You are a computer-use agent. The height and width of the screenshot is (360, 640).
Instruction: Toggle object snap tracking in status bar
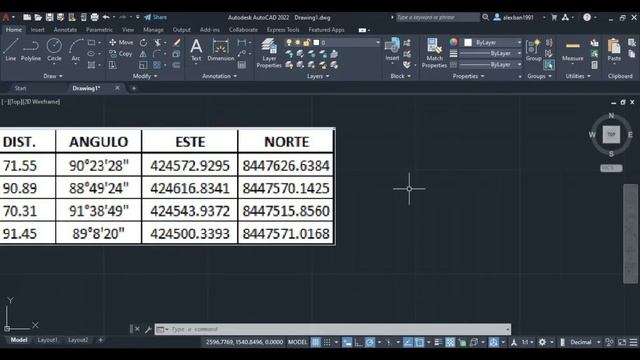408,342
